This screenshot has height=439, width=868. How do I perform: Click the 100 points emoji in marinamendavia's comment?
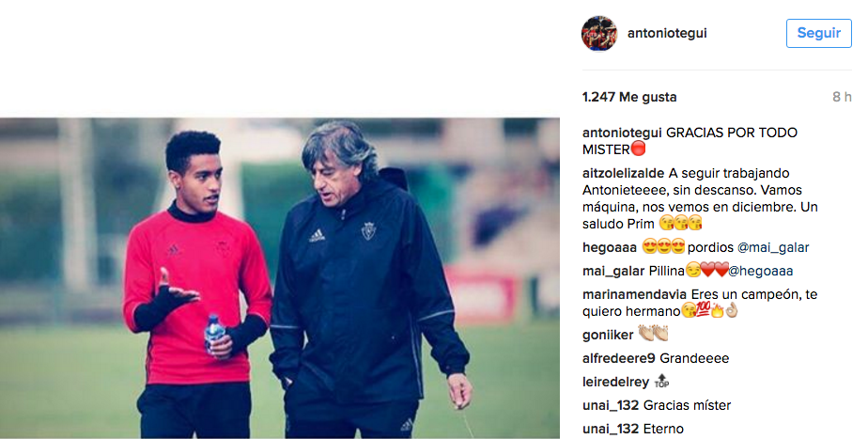pyautogui.click(x=703, y=310)
